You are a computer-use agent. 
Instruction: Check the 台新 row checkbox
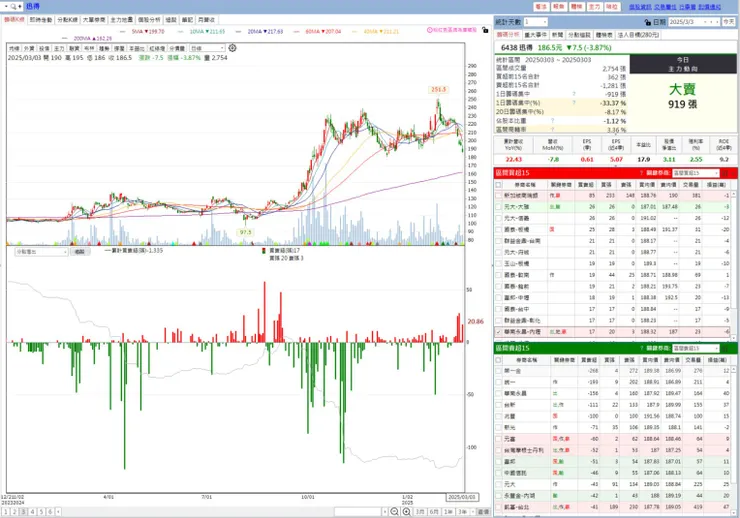(498, 405)
